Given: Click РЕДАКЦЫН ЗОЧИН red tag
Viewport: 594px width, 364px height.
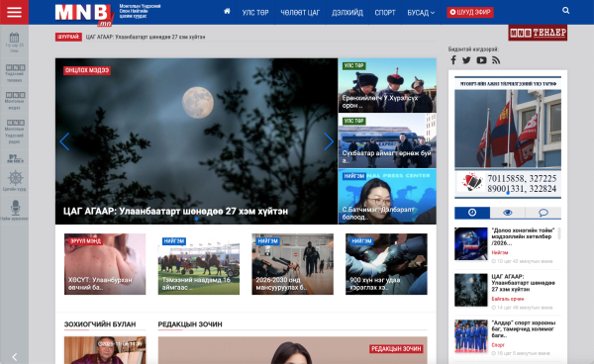Looking at the screenshot, I should (396, 349).
